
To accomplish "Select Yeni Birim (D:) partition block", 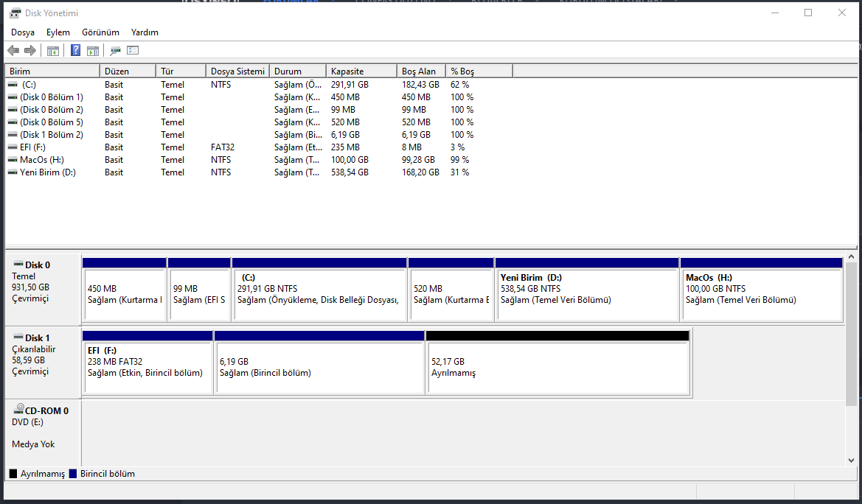I will coord(587,294).
